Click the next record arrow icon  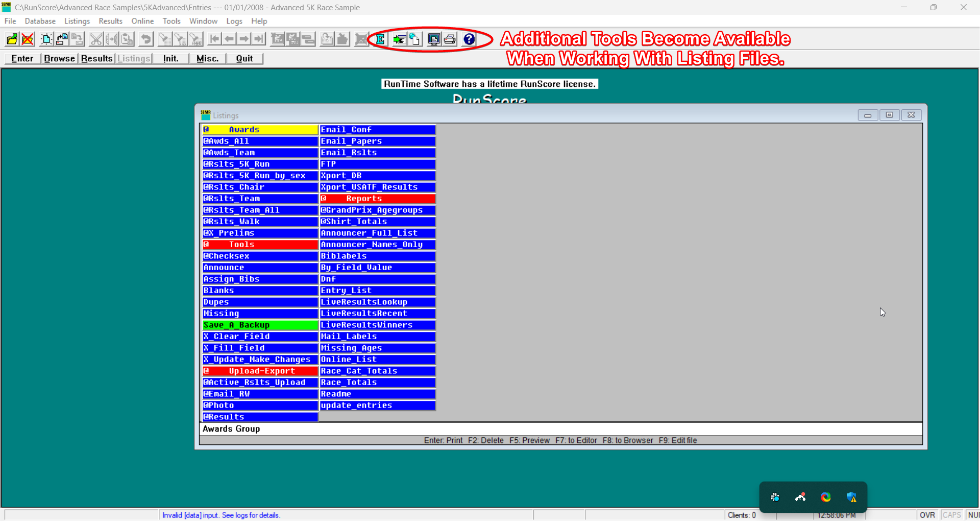244,39
